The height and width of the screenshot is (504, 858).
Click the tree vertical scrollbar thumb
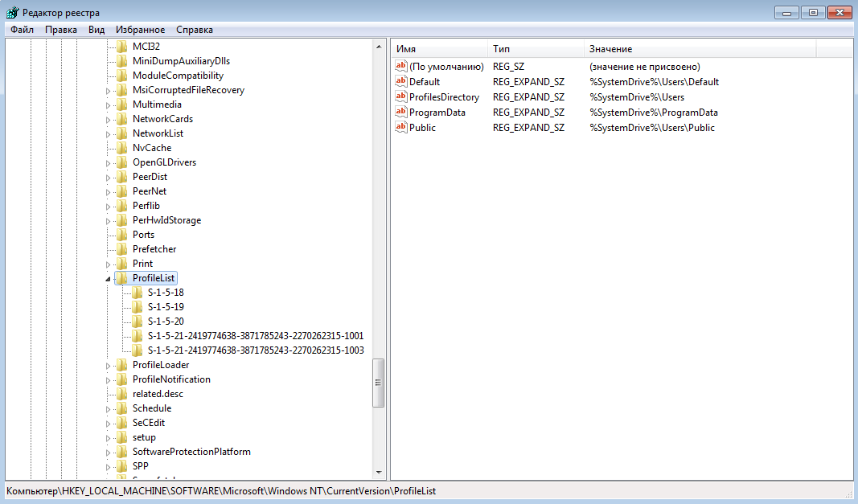[x=378, y=383]
